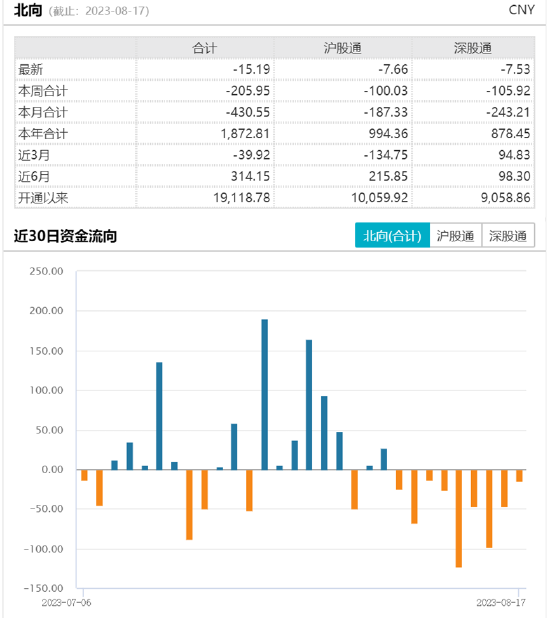
Task: Click the value 98.30
Action: (514, 176)
